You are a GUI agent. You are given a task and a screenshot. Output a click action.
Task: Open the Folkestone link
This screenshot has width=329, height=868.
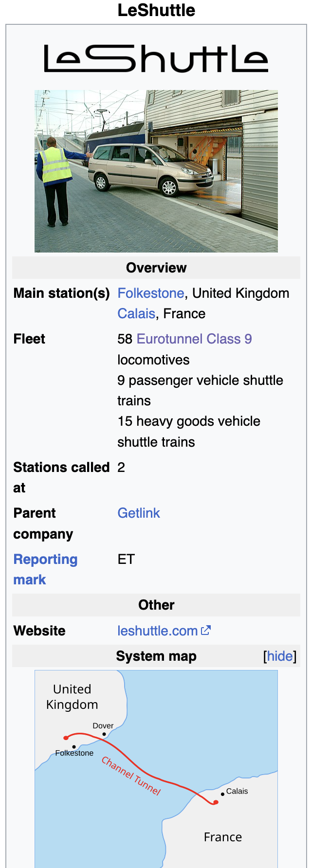(151, 293)
